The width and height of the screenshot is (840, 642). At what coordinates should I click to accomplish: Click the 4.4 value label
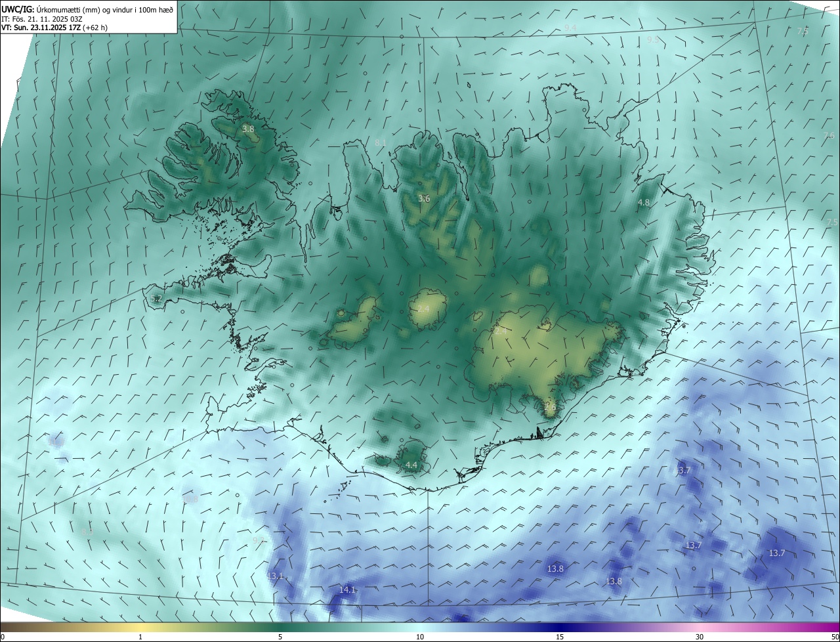[x=411, y=465]
